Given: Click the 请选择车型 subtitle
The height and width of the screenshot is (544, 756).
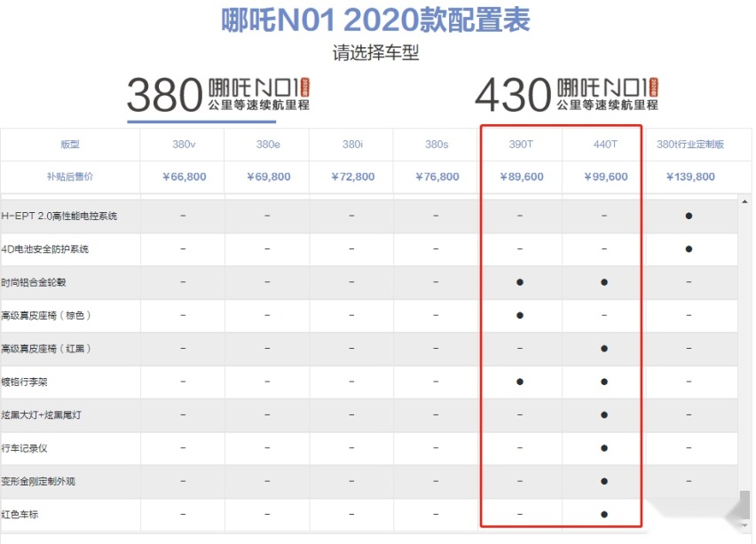Looking at the screenshot, I should [x=375, y=52].
